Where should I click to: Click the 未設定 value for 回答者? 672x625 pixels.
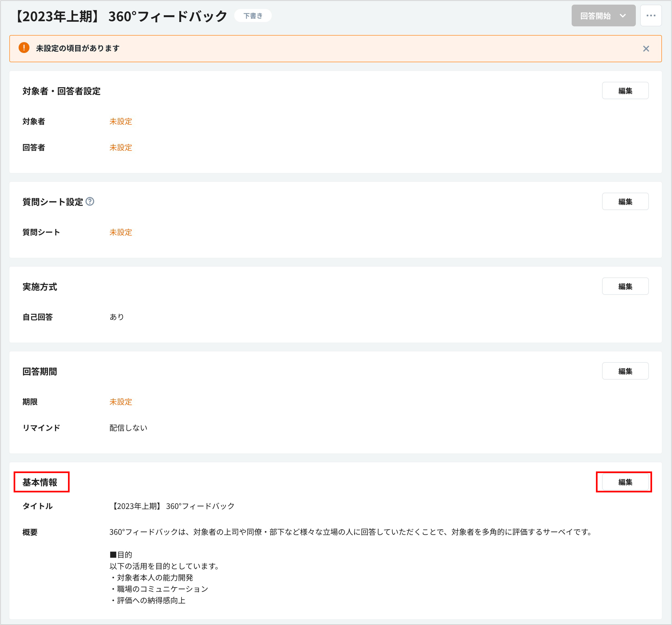(121, 147)
